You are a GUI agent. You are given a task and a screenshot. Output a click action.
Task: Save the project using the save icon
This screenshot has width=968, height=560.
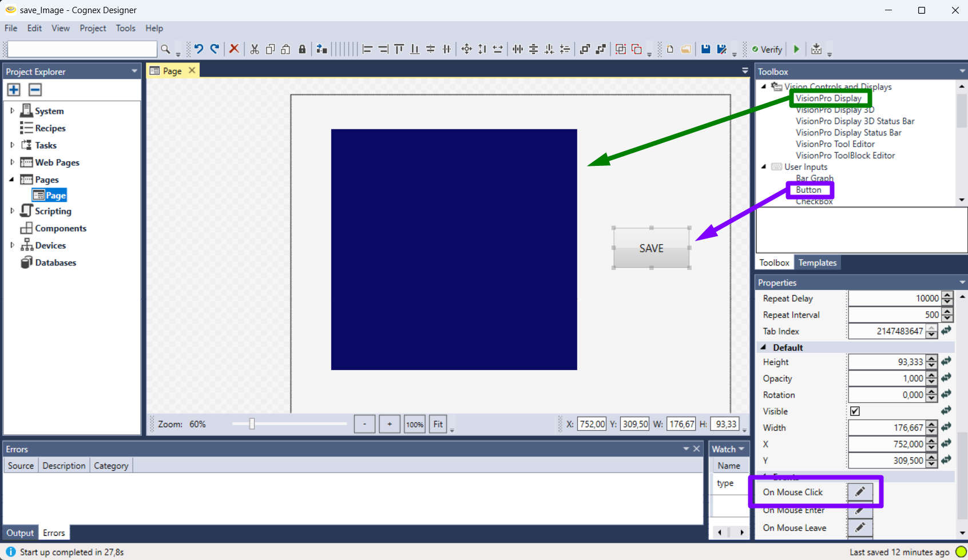click(x=705, y=49)
